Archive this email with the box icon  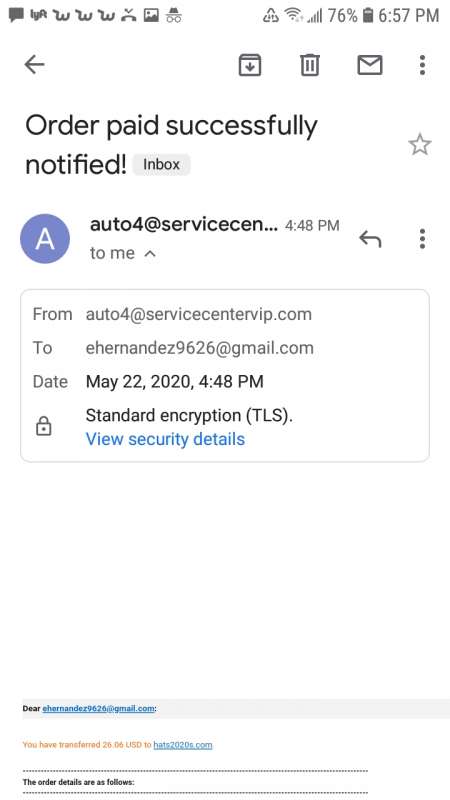pyautogui.click(x=250, y=65)
